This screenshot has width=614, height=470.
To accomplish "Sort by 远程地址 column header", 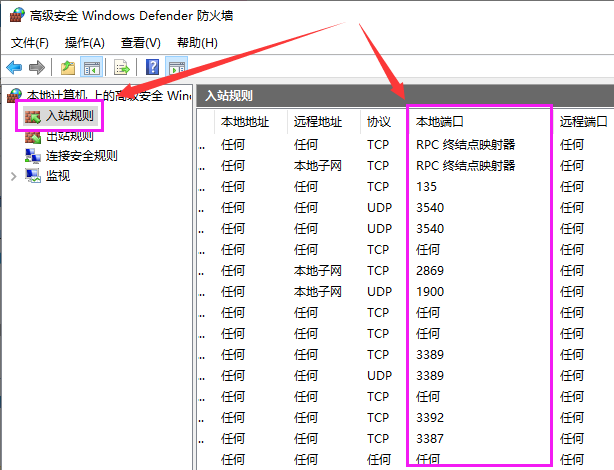I will 318,121.
